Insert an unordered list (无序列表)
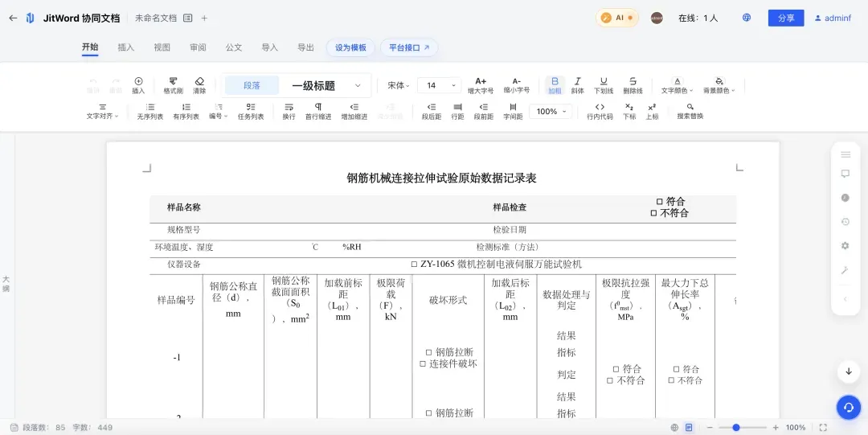Viewport: 868px width, 435px height. point(150,112)
